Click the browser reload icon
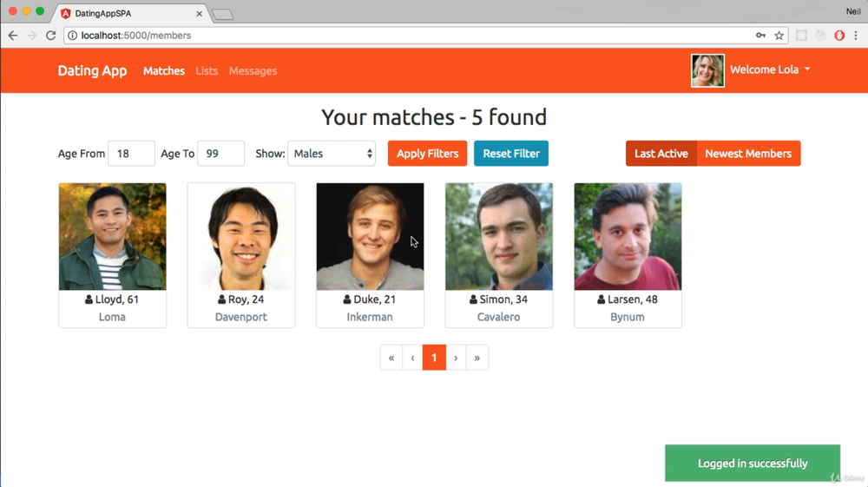 point(51,36)
